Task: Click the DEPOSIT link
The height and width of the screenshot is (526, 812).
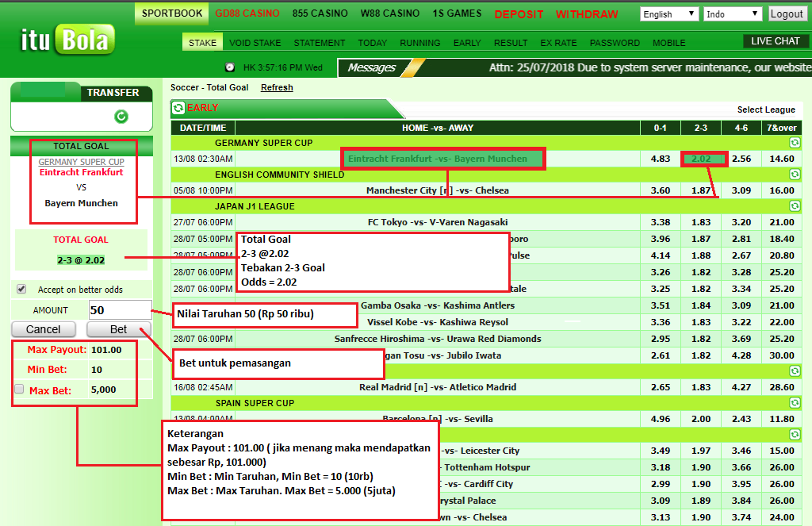Action: (519, 14)
